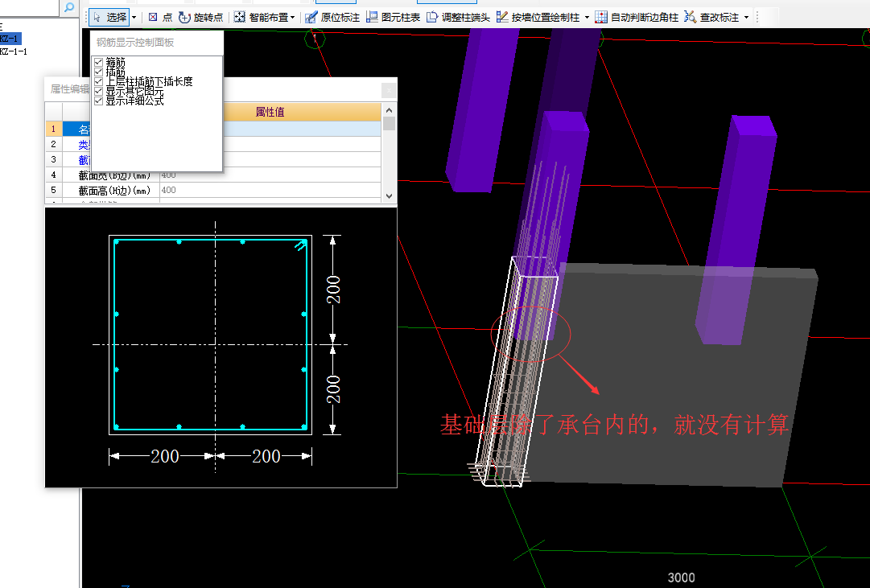Open the 选择 tool dropdown arrow
This screenshot has height=588, width=870.
pyautogui.click(x=134, y=18)
